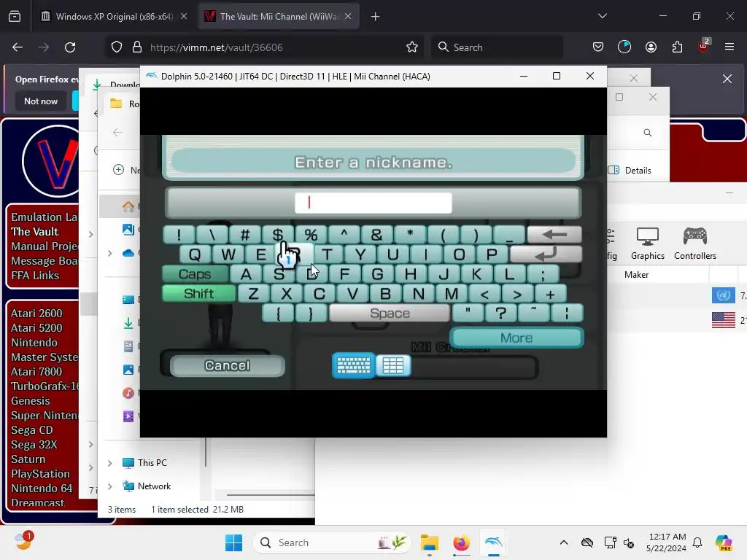This screenshot has width=747, height=560.
Task: Click the Details pane button in Explorer
Action: pos(630,171)
